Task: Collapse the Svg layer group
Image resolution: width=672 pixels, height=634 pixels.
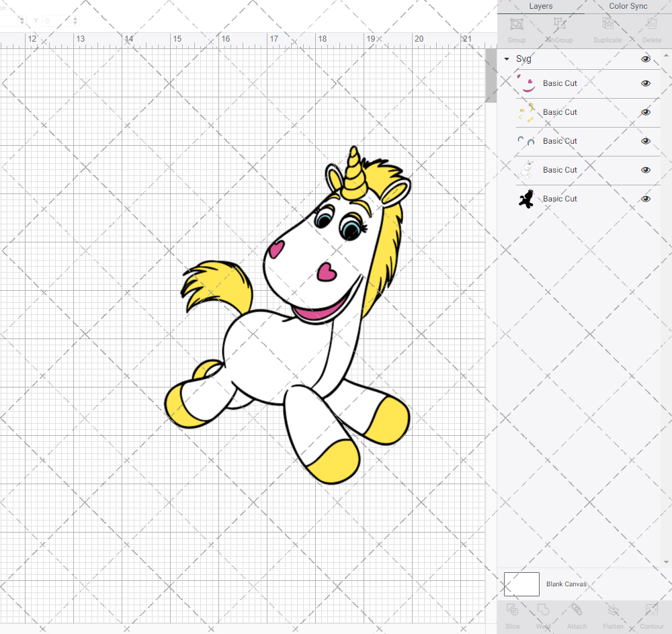Action: [x=507, y=59]
